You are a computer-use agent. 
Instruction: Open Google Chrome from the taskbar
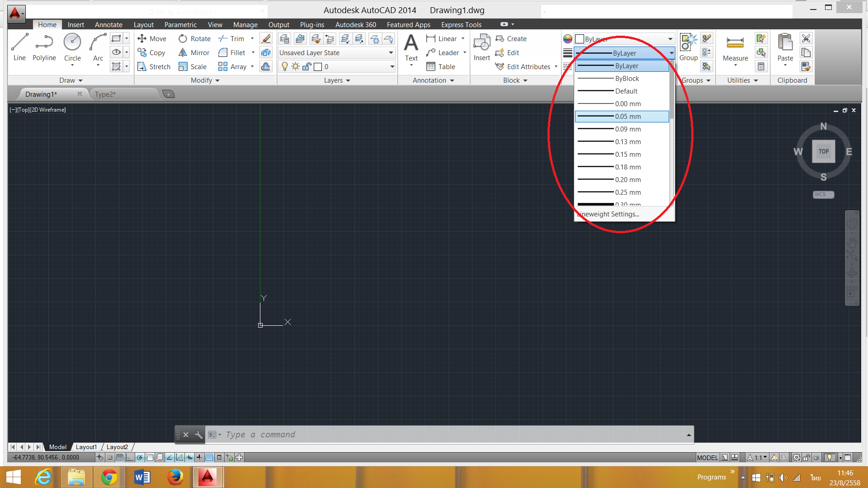pyautogui.click(x=109, y=477)
